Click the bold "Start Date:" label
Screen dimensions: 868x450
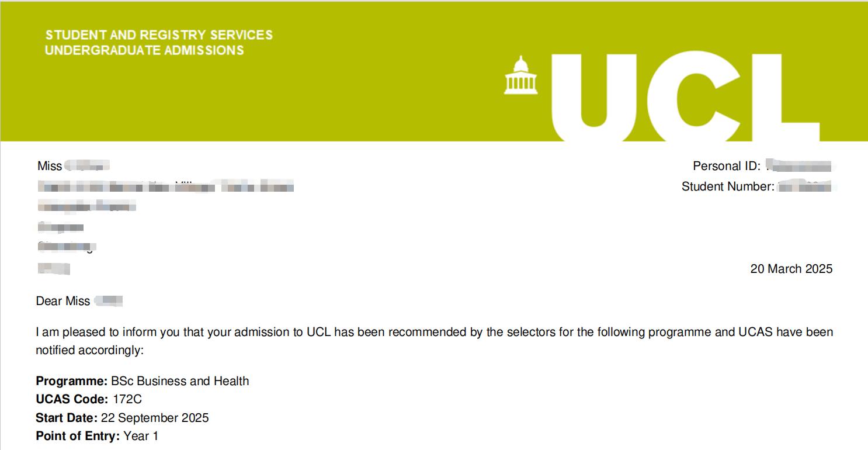(67, 418)
